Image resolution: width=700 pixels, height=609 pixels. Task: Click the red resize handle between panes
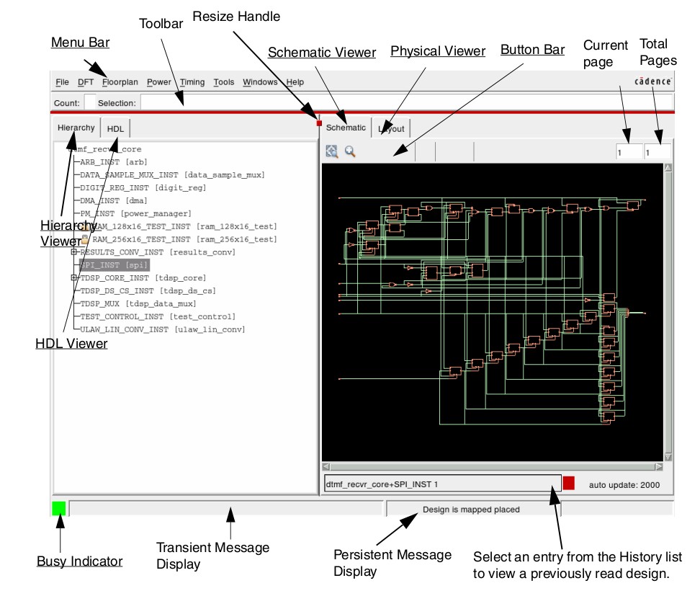pyautogui.click(x=319, y=123)
